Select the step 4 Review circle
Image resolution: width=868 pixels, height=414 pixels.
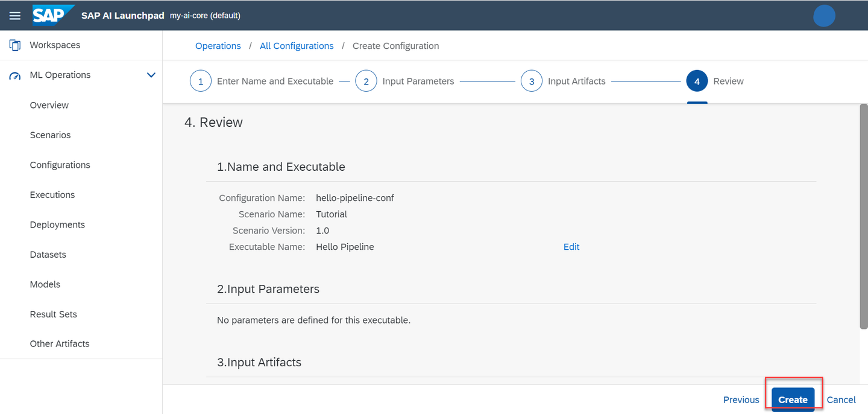click(697, 81)
